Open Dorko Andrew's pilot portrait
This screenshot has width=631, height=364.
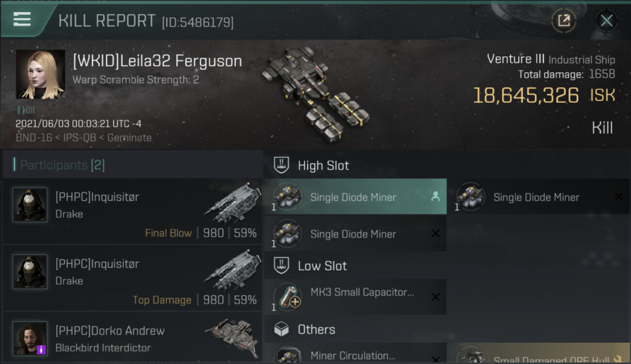click(x=30, y=338)
